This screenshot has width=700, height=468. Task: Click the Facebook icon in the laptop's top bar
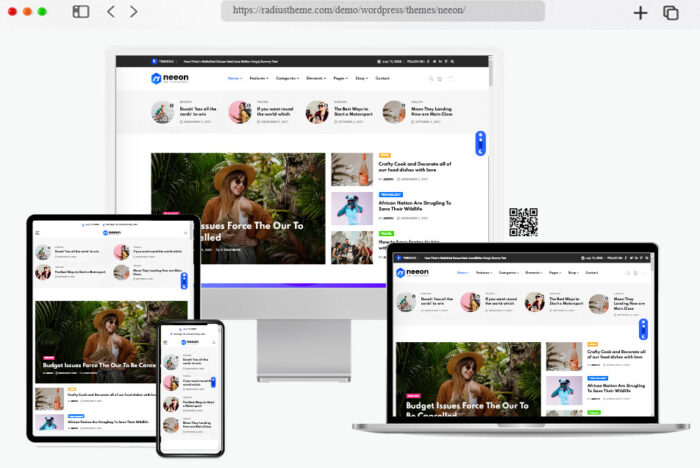[625, 258]
